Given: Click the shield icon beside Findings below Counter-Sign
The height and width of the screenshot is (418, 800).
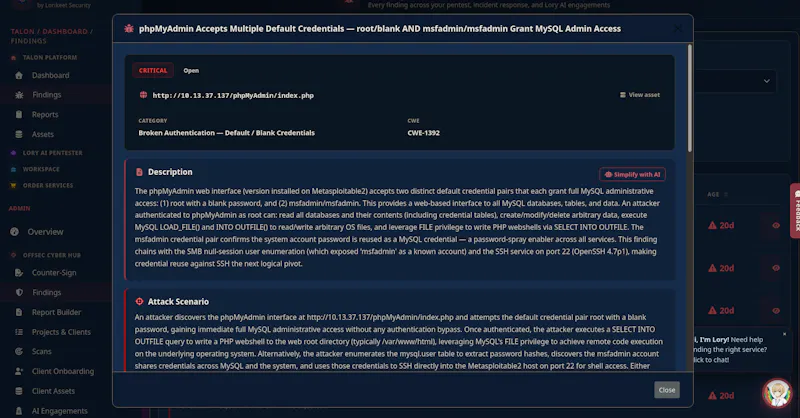Looking at the screenshot, I should click(19, 292).
